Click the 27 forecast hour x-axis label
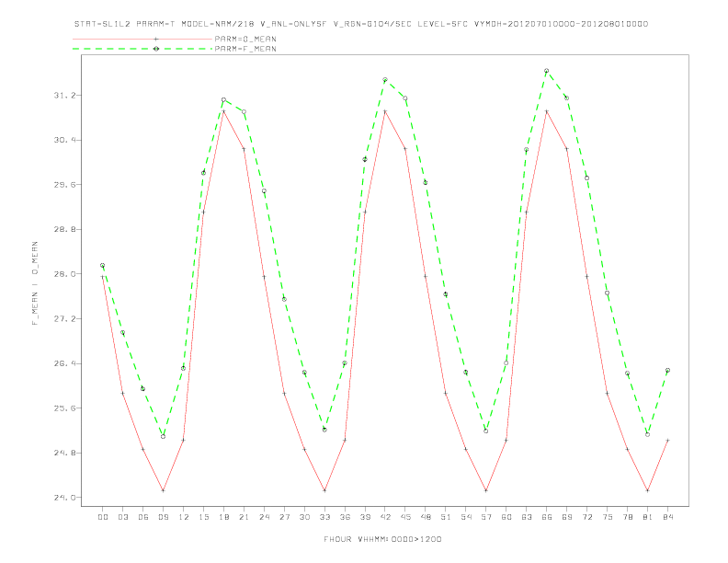Screen dimensions: 728x563 click(x=284, y=517)
